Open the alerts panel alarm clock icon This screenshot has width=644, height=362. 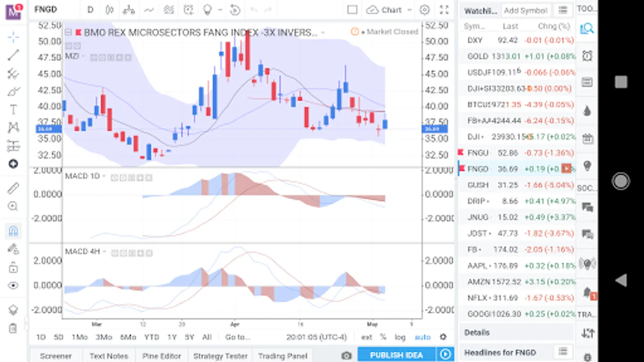587,56
